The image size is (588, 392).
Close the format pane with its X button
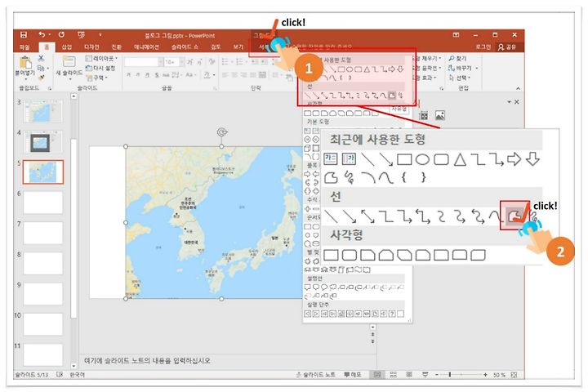517,102
